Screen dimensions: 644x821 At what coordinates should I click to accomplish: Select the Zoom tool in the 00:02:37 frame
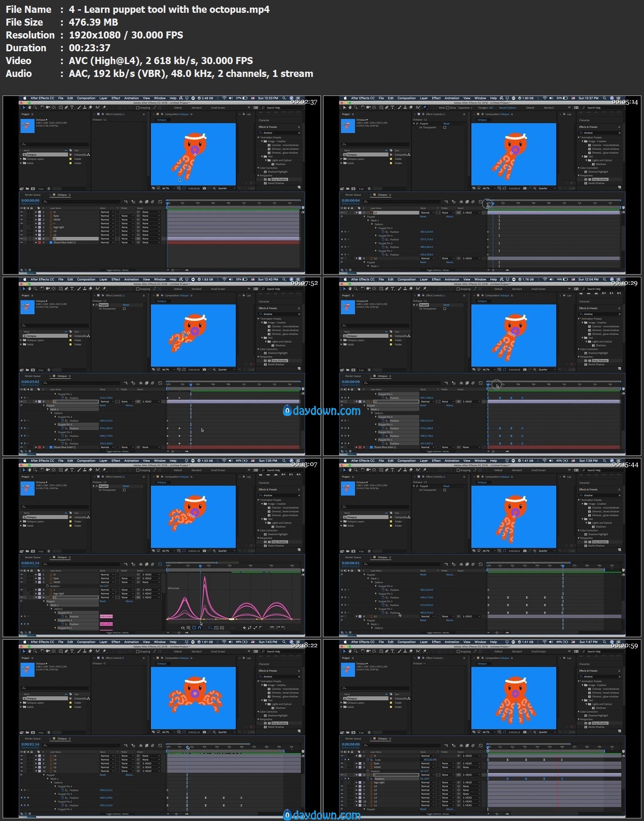pyautogui.click(x=35, y=107)
